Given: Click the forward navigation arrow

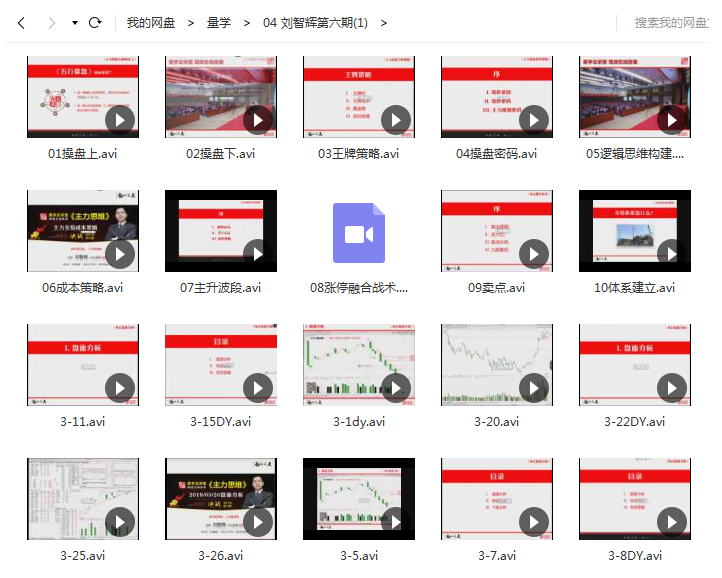Looking at the screenshot, I should pyautogui.click(x=52, y=22).
